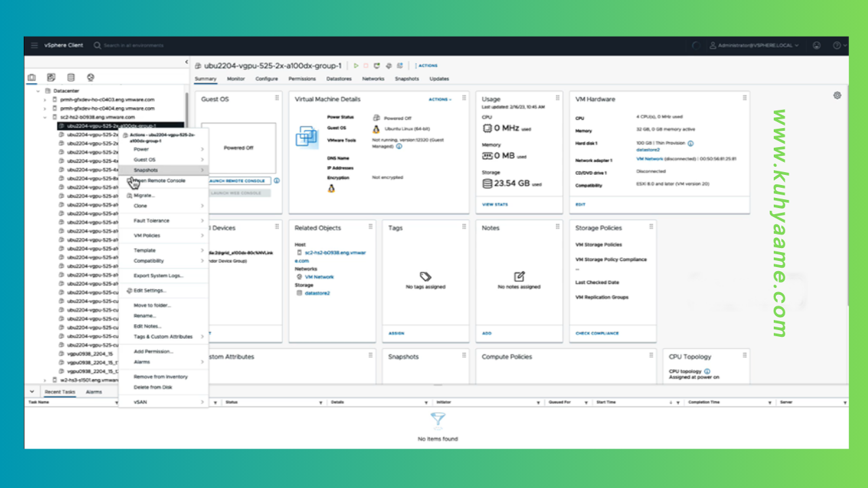Viewport: 868px width, 488px height.
Task: Click LAUNCH REMOTE CONSOLE button
Action: pyautogui.click(x=239, y=181)
